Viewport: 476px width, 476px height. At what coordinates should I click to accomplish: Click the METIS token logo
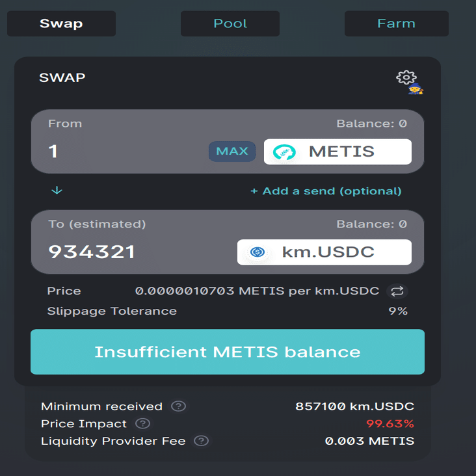tap(285, 152)
